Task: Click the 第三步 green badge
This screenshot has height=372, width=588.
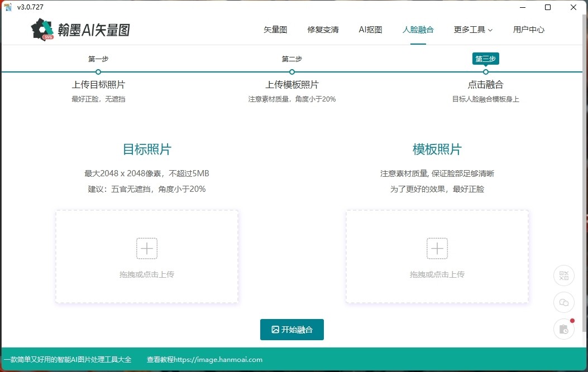Action: 485,59
